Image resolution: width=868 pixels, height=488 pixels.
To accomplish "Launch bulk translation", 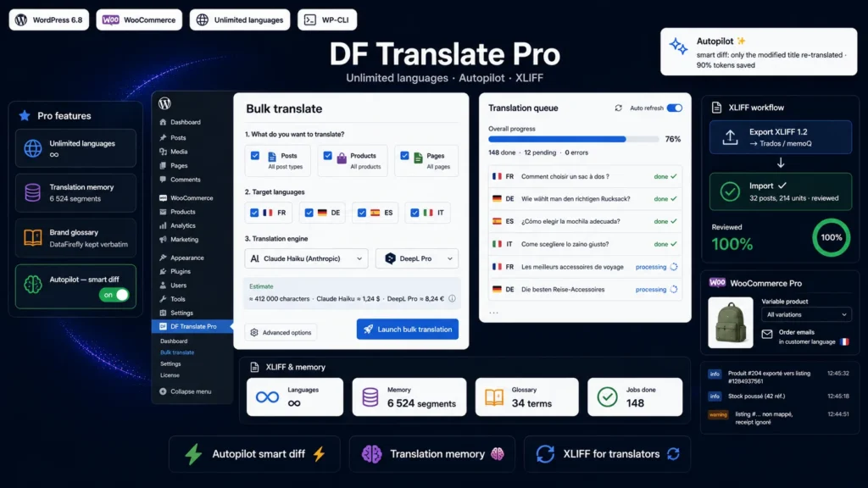I will [x=408, y=330].
